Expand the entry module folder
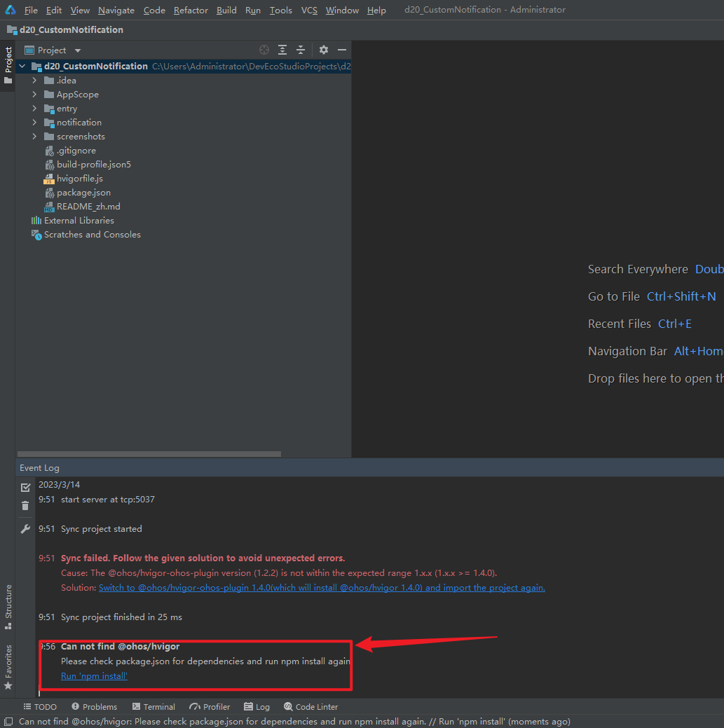 (x=34, y=108)
